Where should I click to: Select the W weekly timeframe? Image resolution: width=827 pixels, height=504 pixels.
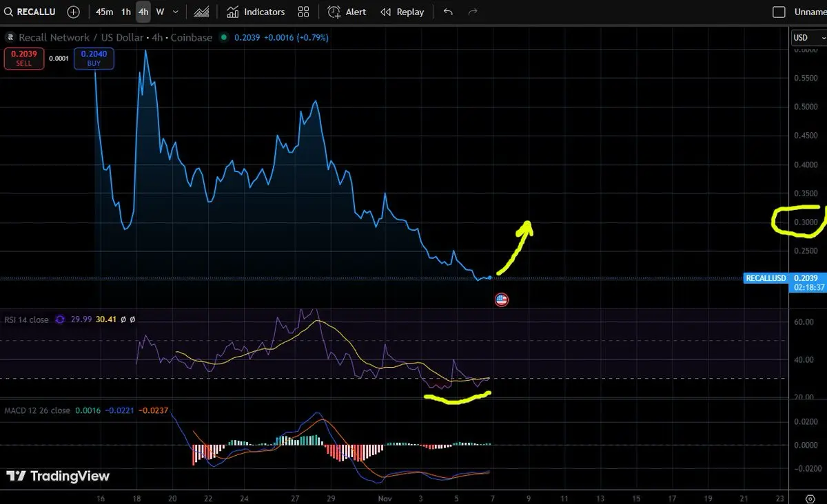tap(160, 12)
